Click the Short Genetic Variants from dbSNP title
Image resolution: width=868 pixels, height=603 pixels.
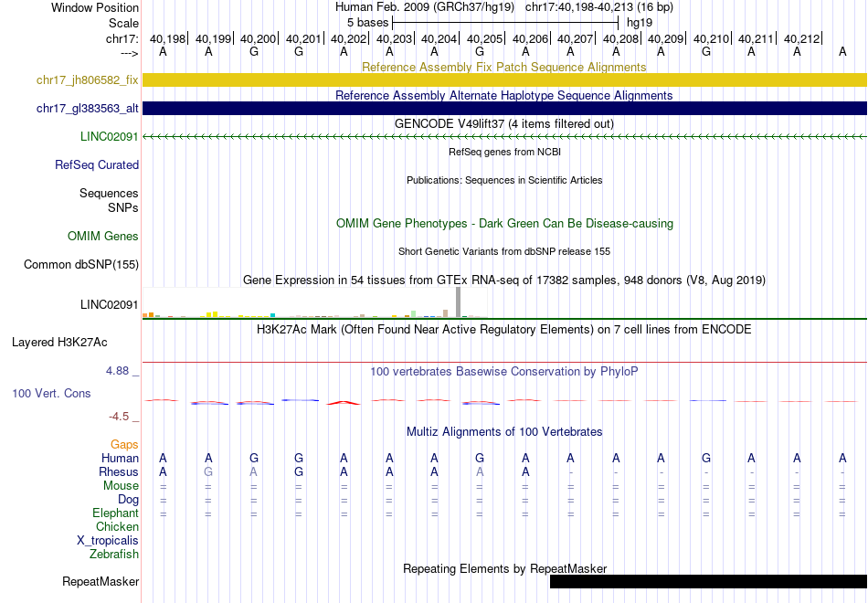click(504, 251)
